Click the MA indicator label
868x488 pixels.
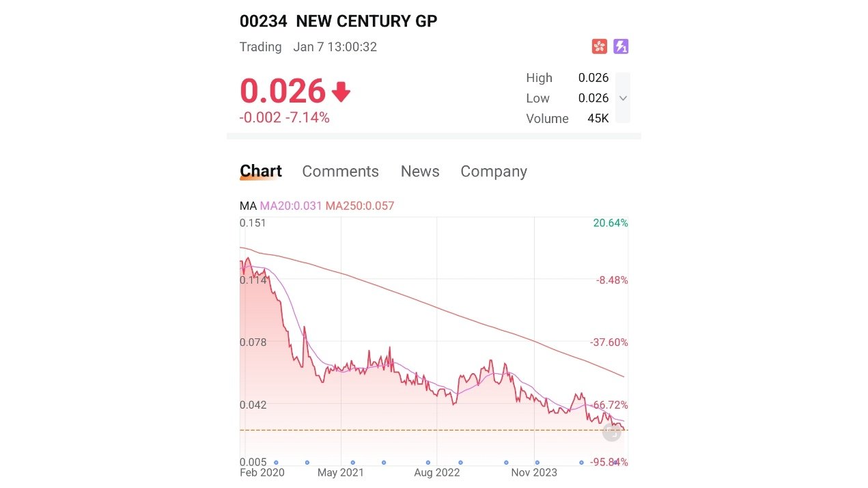coord(248,206)
